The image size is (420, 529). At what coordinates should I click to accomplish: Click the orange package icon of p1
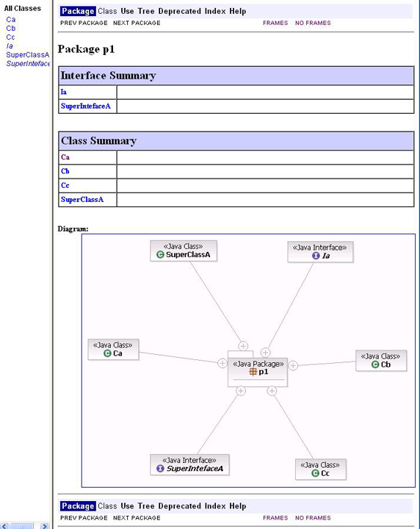[253, 372]
